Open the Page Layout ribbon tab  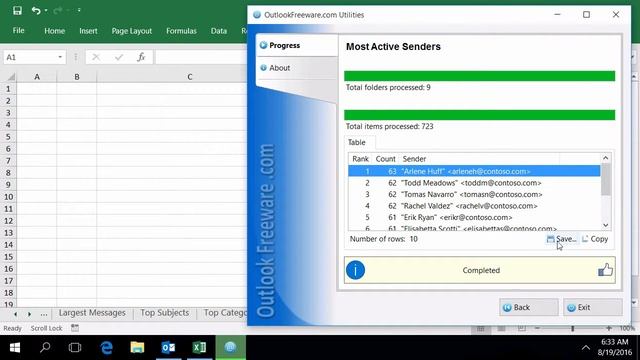tap(131, 31)
